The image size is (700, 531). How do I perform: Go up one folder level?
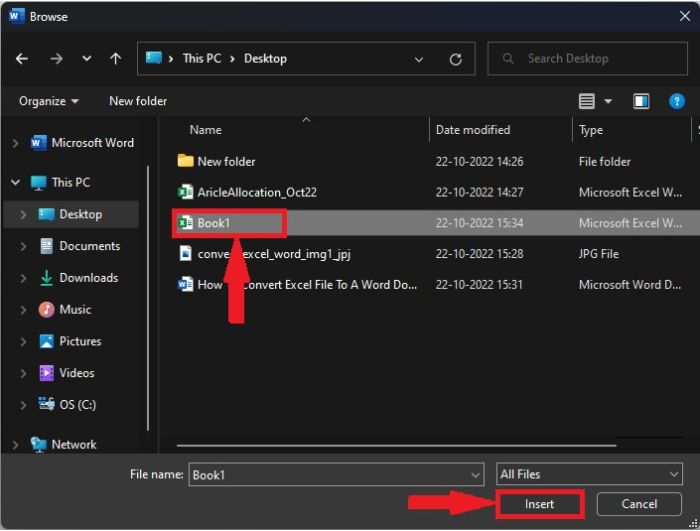(116, 59)
